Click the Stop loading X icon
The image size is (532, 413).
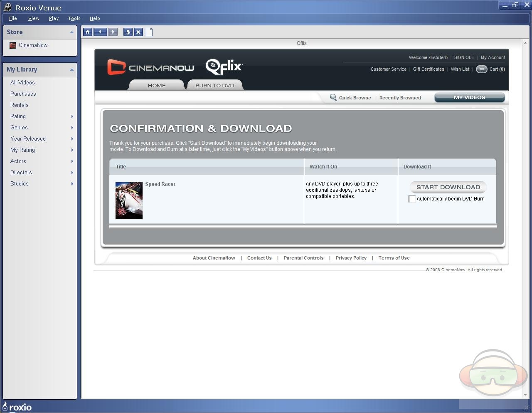click(x=138, y=32)
